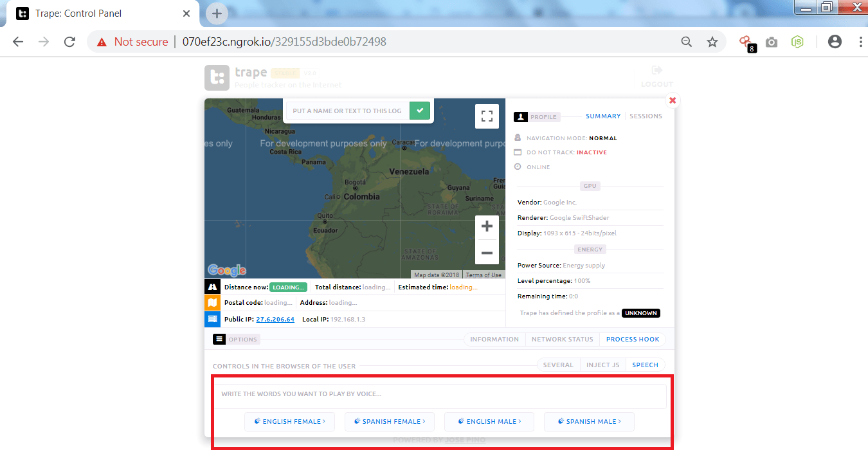Click the blue list icon beside Public IP
This screenshot has width=868, height=454.
click(x=212, y=318)
